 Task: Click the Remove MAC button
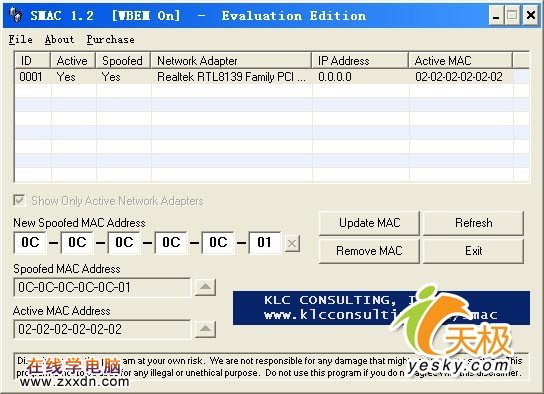(369, 251)
